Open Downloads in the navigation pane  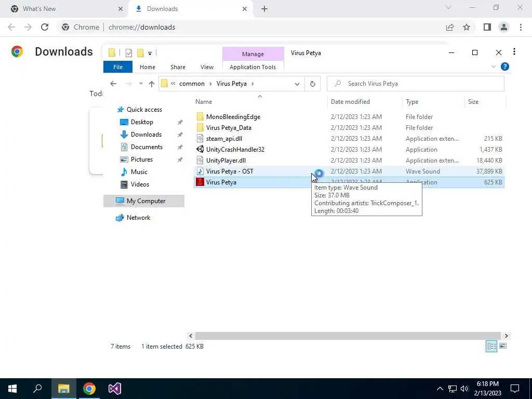(146, 135)
